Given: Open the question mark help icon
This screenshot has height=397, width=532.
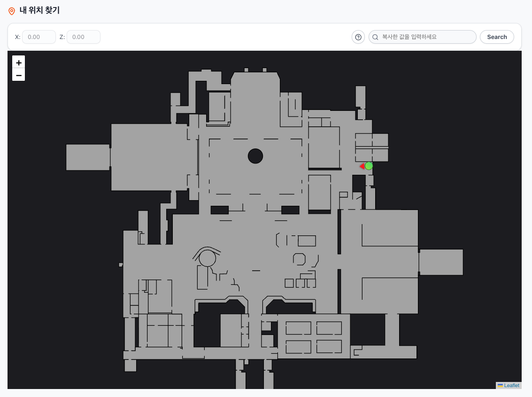Looking at the screenshot, I should 358,37.
